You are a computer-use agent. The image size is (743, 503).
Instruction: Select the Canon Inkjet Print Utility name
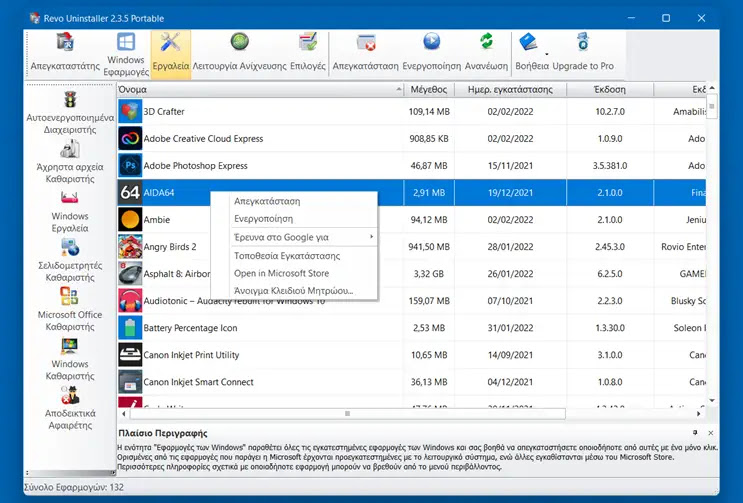[191, 355]
